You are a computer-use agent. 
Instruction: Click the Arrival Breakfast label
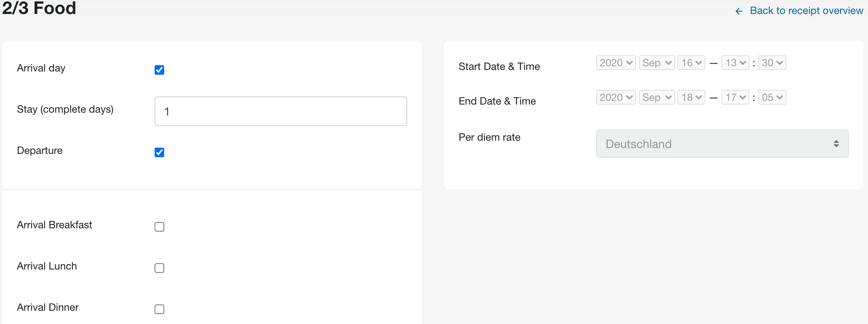tap(54, 225)
